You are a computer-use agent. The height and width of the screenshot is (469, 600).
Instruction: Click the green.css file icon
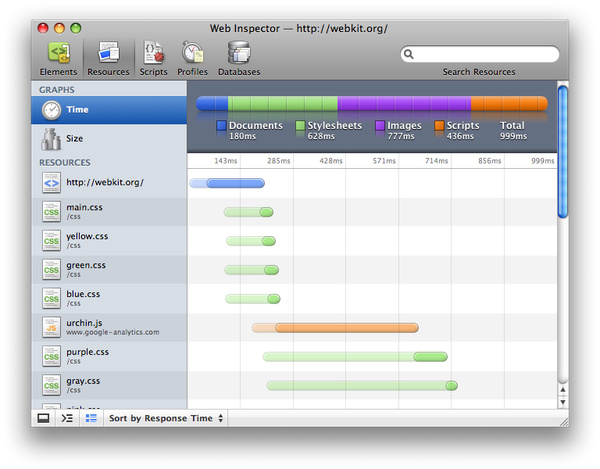51,270
